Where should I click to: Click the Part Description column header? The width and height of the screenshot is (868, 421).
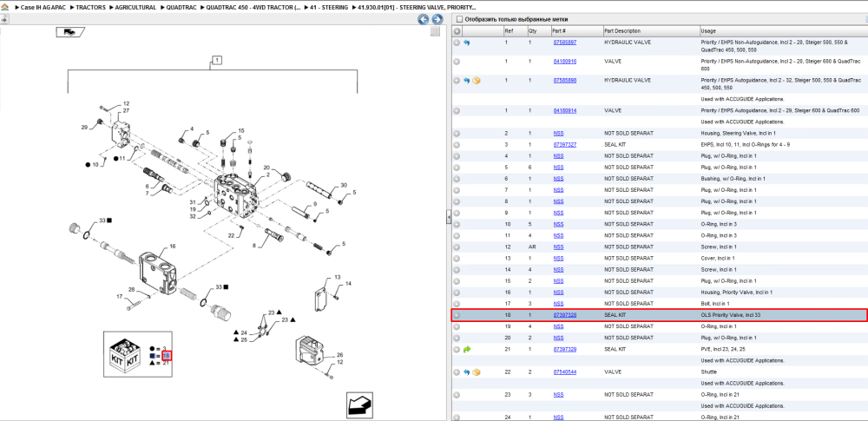[x=650, y=31]
